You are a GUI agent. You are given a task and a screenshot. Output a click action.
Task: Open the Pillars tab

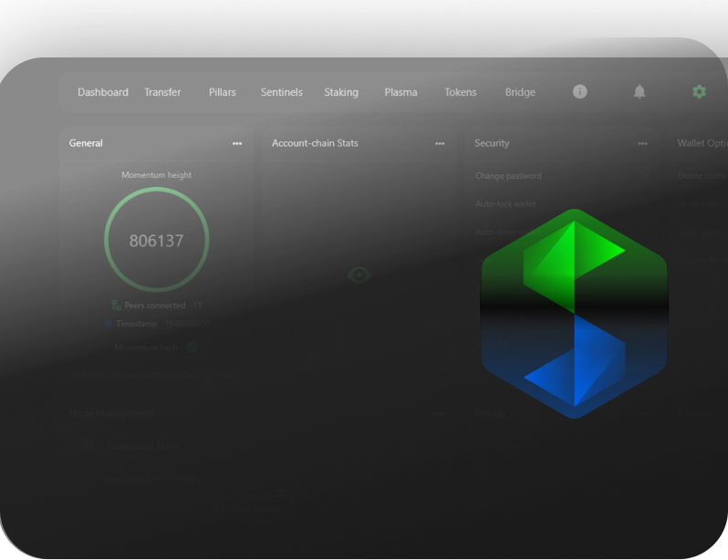222,92
